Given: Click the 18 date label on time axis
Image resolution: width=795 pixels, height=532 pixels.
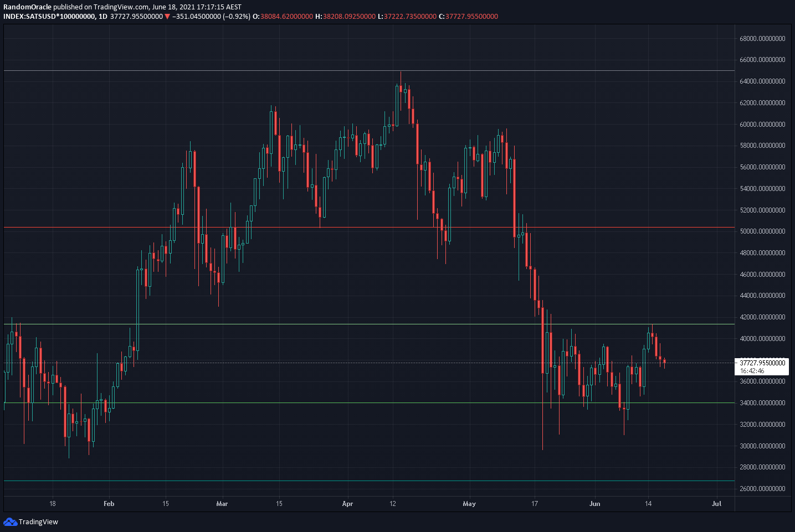Looking at the screenshot, I should coord(53,504).
